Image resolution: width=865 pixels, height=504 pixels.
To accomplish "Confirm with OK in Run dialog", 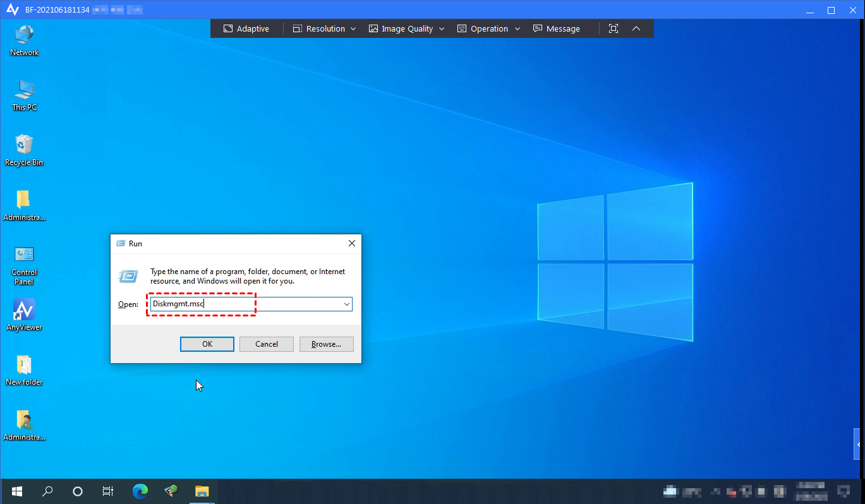I will click(207, 344).
